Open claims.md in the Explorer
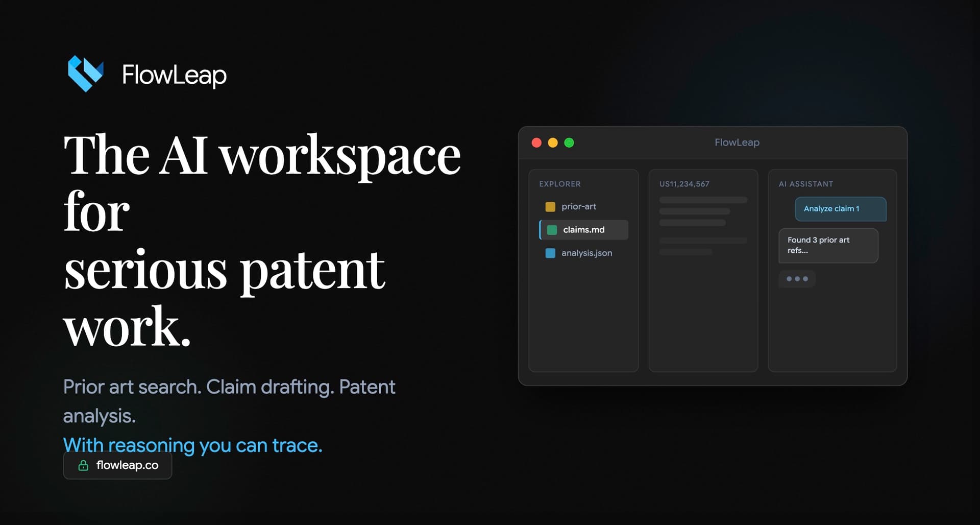Screen dimensions: 980x525 (x=583, y=230)
